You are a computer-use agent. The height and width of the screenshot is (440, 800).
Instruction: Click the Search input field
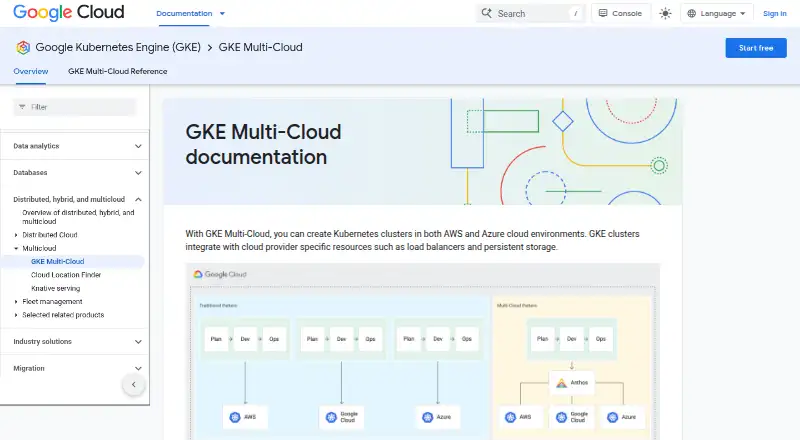tap(530, 13)
